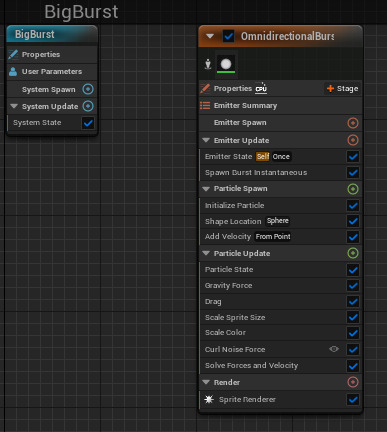The width and height of the screenshot is (387, 432).
Task: Click the emitter Properties pencil icon
Action: [205, 88]
